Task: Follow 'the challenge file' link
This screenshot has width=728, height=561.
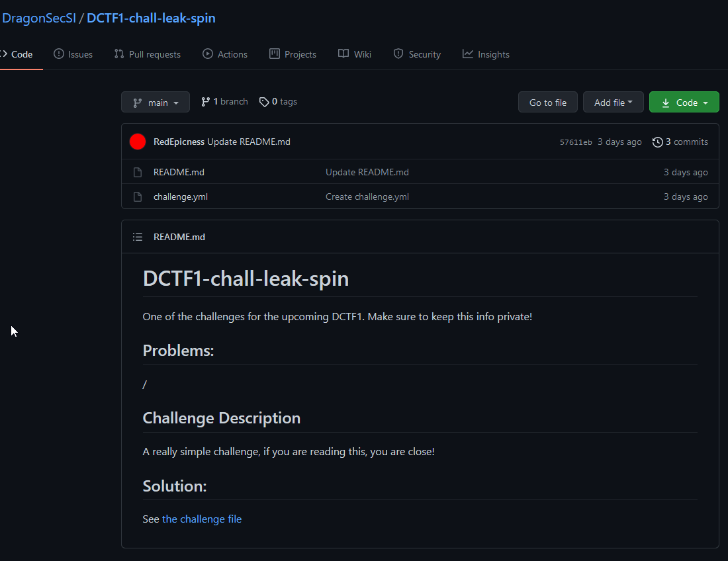Action: click(x=202, y=519)
